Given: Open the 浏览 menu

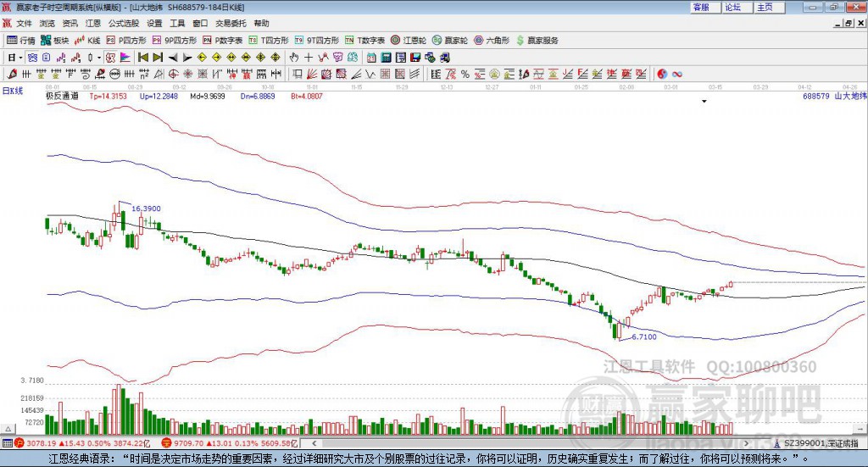Looking at the screenshot, I should coord(47,23).
